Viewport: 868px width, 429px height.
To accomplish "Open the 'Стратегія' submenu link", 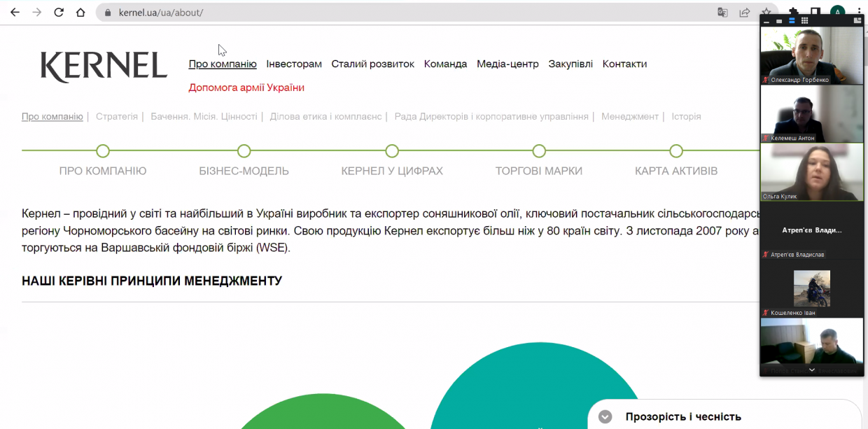I will [x=117, y=117].
